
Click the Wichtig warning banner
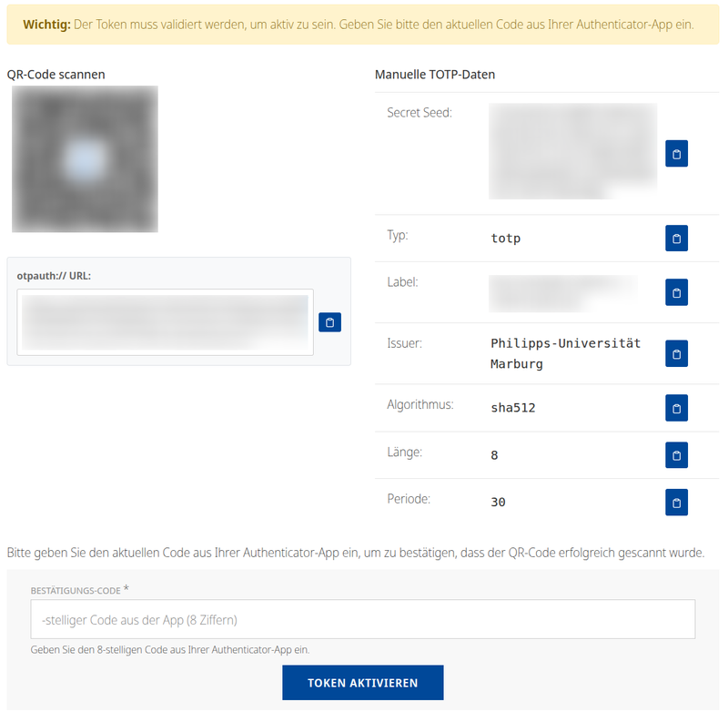[364, 26]
